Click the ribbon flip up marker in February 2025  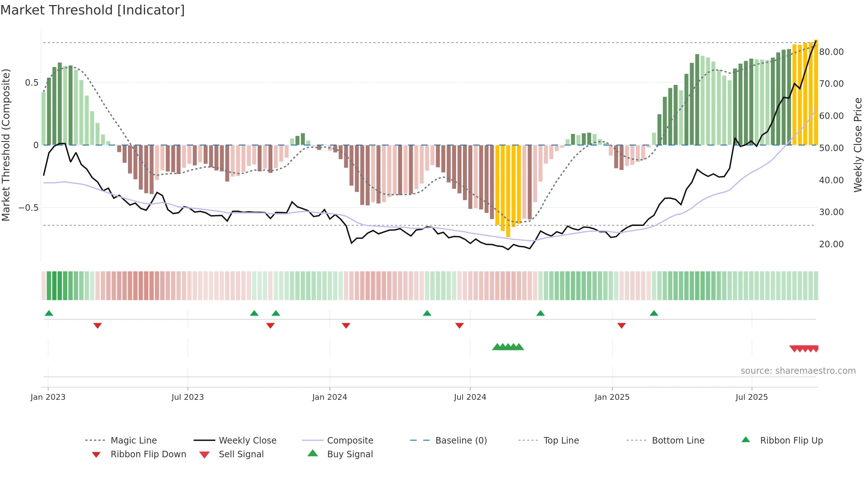[654, 313]
